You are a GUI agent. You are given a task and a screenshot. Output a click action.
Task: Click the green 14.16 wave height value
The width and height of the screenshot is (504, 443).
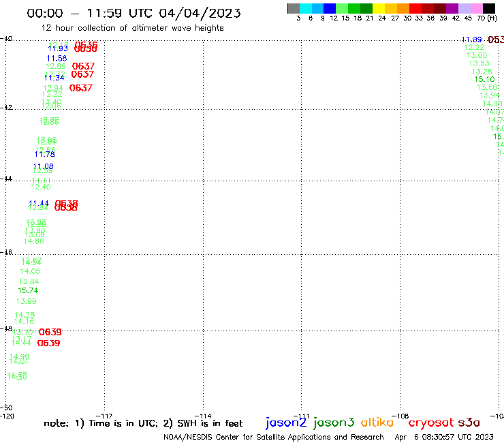tap(24, 321)
